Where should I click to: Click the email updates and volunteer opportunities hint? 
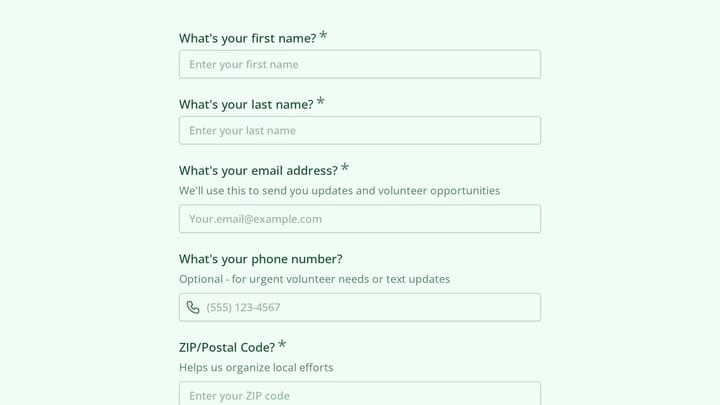click(x=339, y=191)
